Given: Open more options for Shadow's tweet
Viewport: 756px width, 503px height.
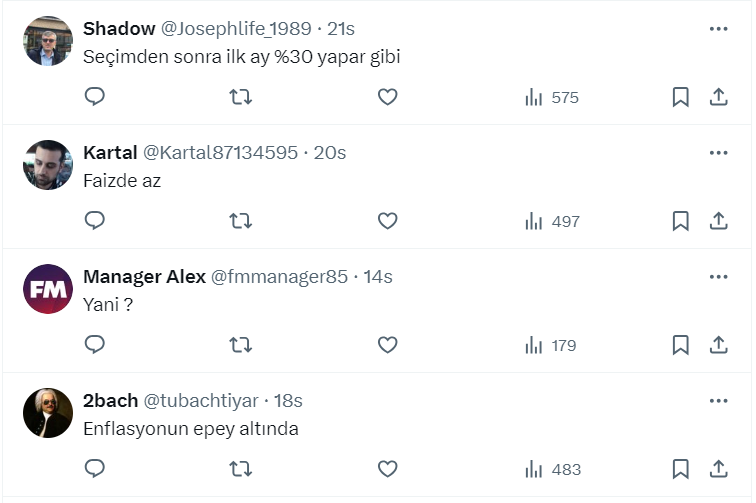Looking at the screenshot, I should (718, 29).
